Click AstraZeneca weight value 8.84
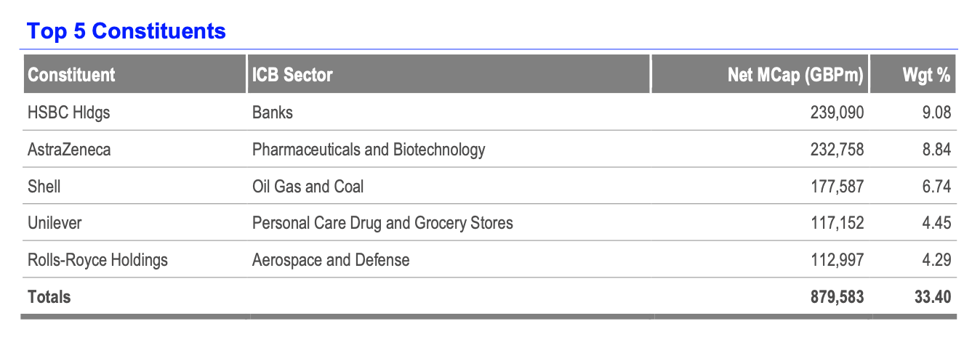 (936, 150)
